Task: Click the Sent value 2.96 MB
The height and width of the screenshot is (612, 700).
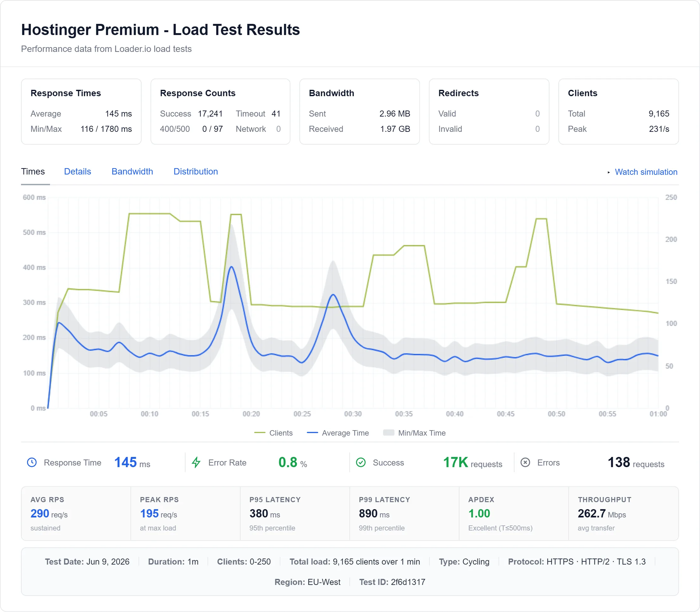Action: (x=395, y=114)
